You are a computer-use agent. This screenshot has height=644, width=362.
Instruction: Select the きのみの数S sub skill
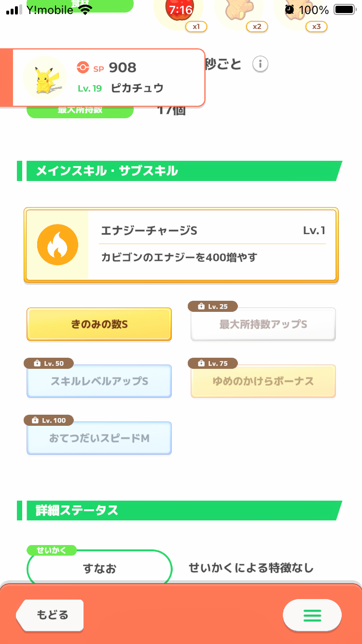(x=99, y=324)
